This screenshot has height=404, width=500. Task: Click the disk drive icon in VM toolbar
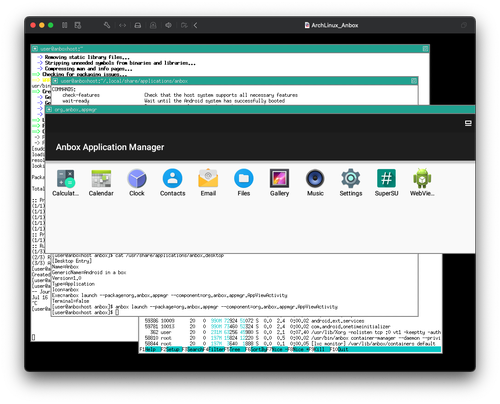[x=137, y=25]
